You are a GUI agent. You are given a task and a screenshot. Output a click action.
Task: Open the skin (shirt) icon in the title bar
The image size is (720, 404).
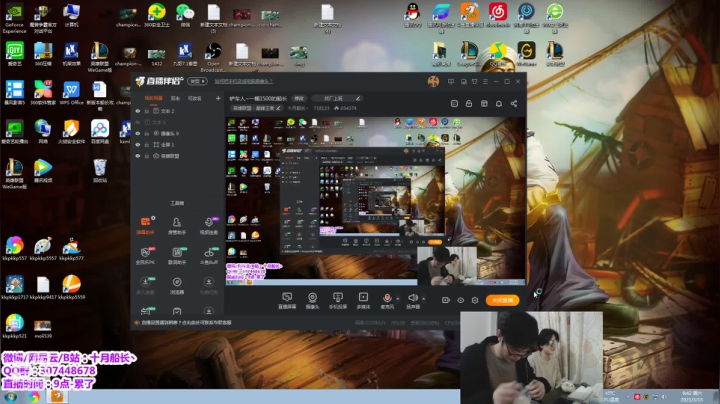point(474,81)
